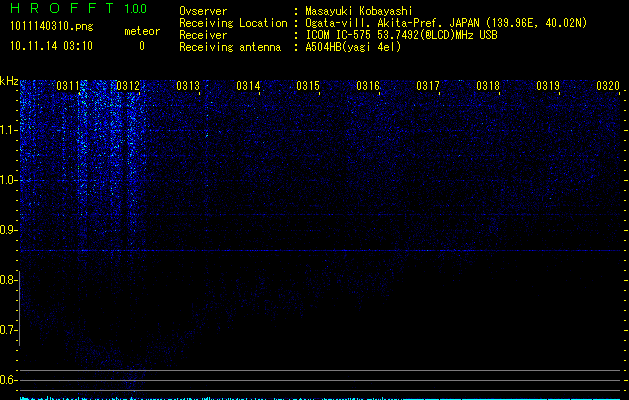
Task: Click the 0313 time marker
Action: tap(188, 86)
